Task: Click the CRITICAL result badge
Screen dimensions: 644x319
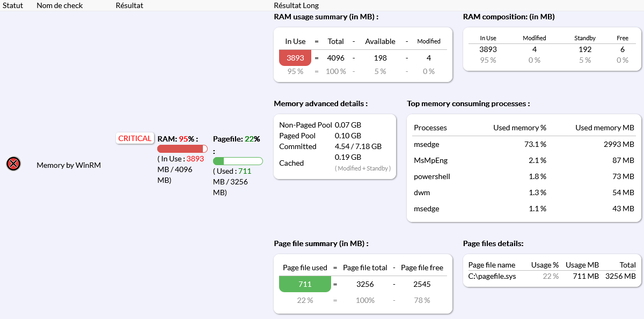Action: pyautogui.click(x=135, y=138)
